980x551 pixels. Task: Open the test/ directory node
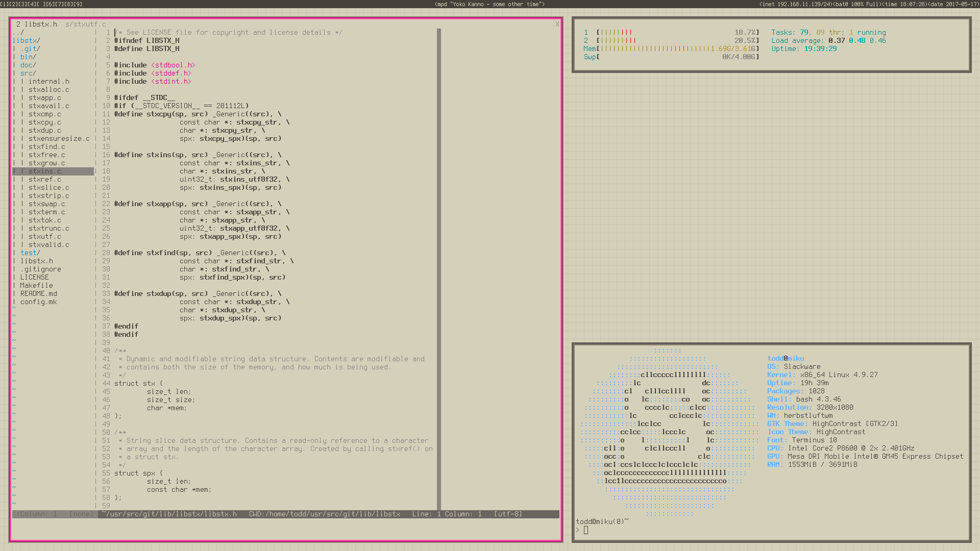tap(30, 253)
